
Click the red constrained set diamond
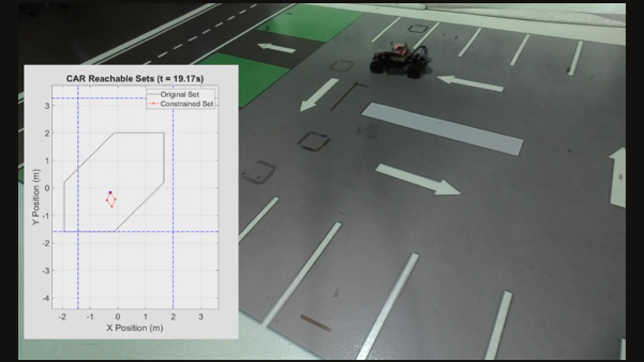pos(111,199)
